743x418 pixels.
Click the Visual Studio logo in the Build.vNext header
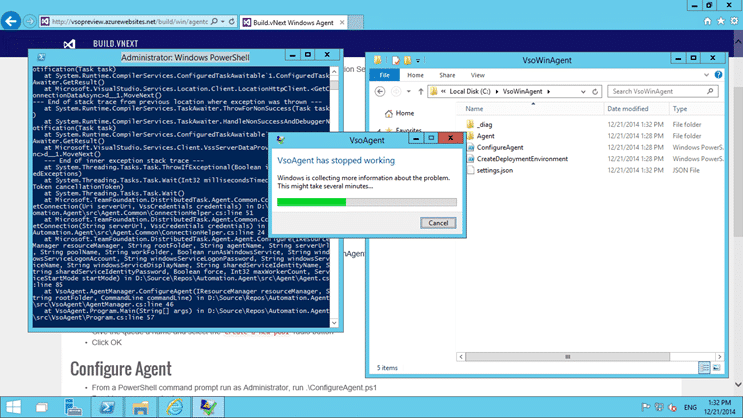pos(69,44)
